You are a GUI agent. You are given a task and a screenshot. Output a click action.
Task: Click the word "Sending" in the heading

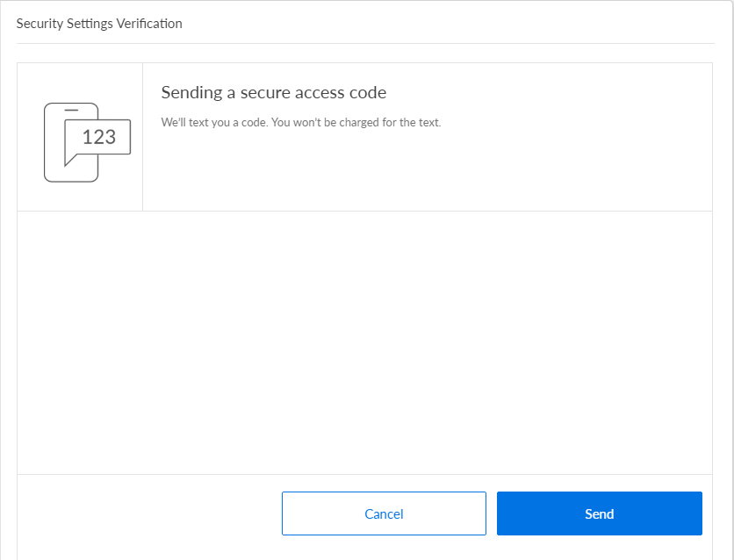pyautogui.click(x=190, y=93)
